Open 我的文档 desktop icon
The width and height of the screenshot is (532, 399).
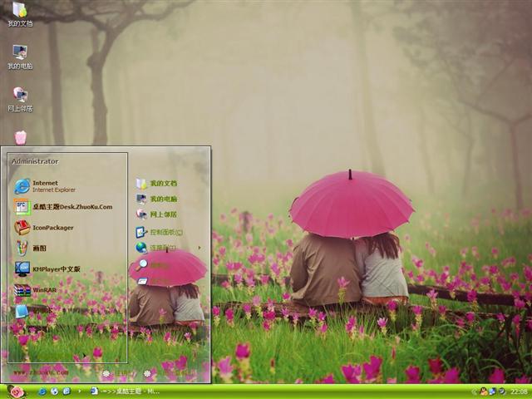click(x=20, y=14)
